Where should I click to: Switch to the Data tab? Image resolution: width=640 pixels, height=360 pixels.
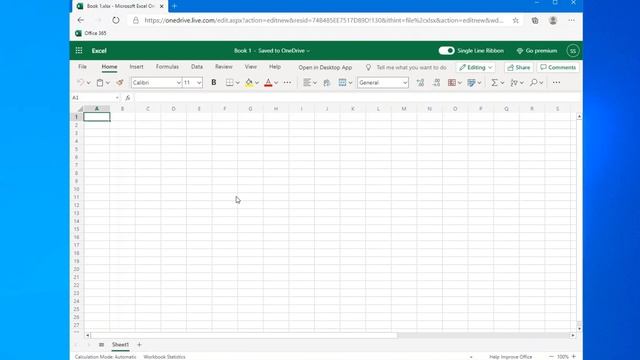pyautogui.click(x=197, y=67)
